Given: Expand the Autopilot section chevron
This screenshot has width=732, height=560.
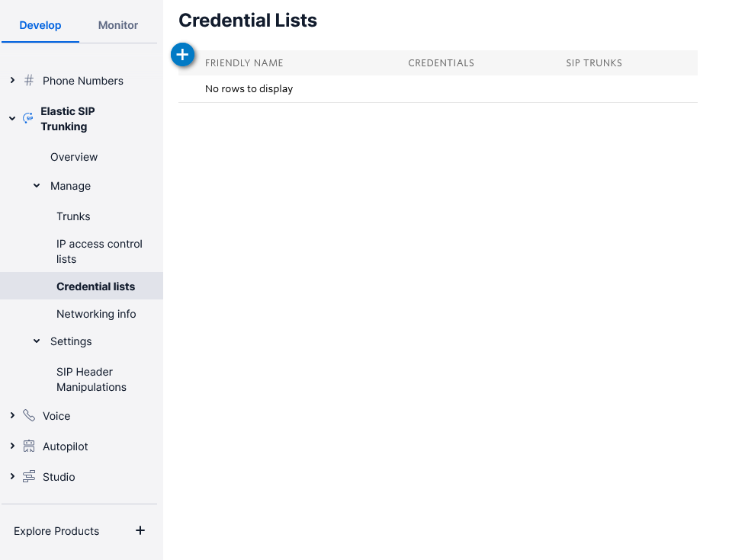Looking at the screenshot, I should [x=13, y=446].
